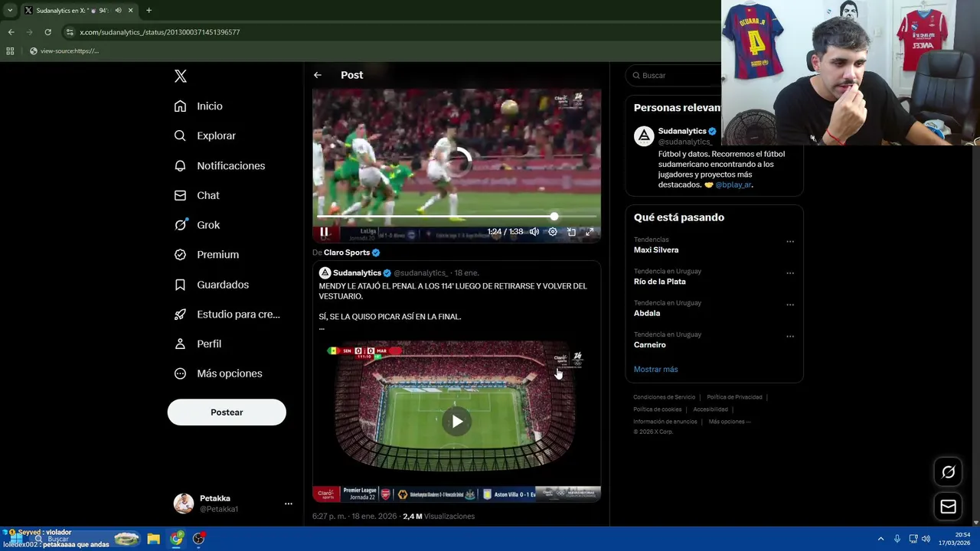980x551 pixels.
Task: Go back with Post arrow
Action: 318,75
